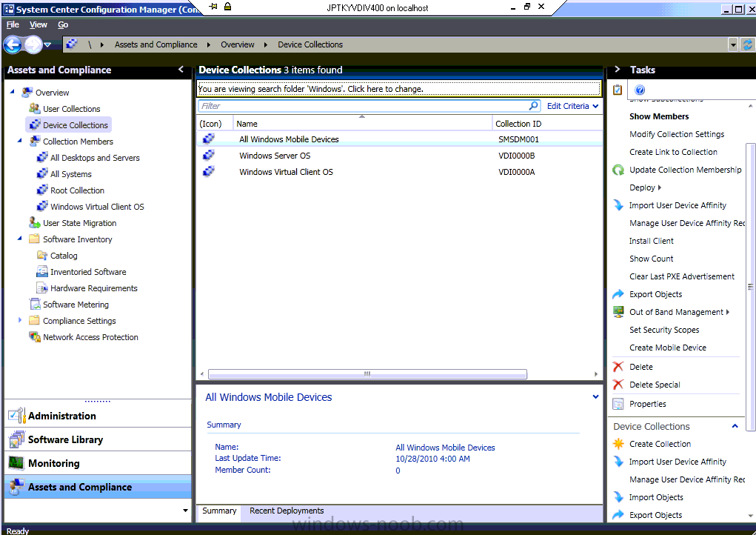Click the red Delete X icon

618,367
